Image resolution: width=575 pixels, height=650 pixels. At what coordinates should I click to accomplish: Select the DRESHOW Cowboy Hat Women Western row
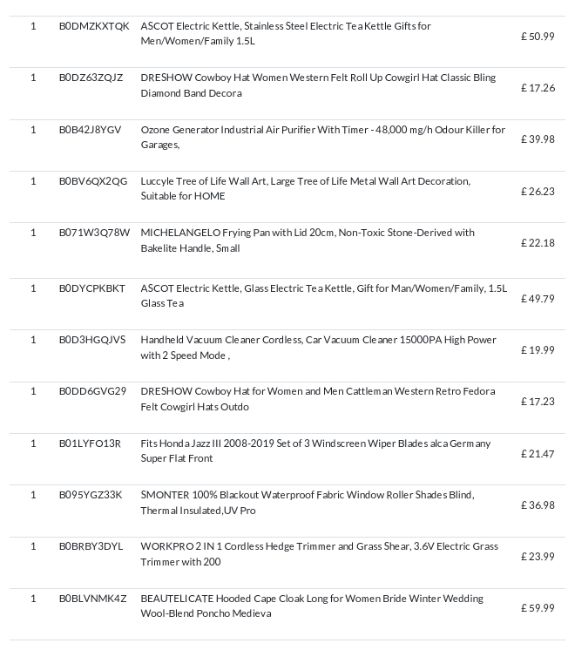pos(287,88)
